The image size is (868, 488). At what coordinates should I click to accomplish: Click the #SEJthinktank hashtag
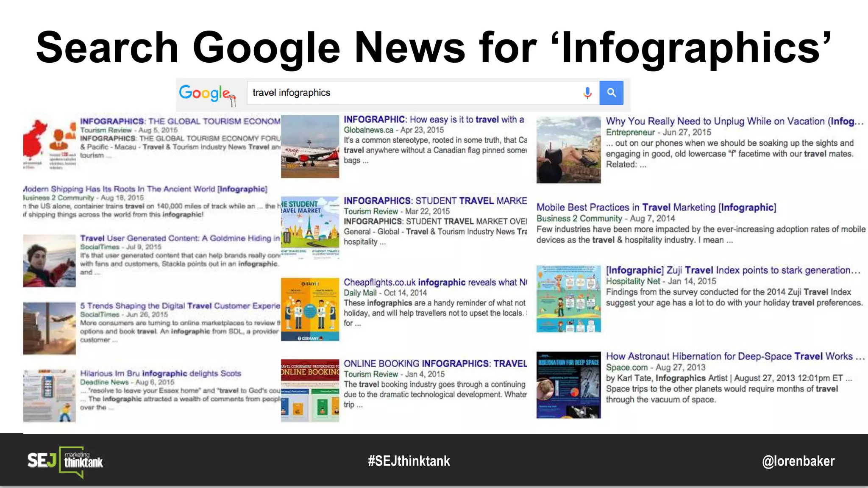[409, 461]
